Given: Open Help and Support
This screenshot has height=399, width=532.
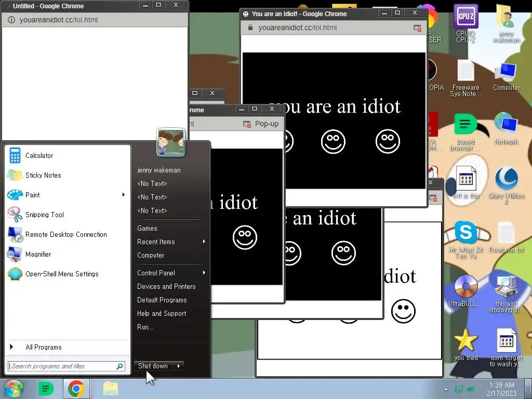Looking at the screenshot, I should [162, 313].
